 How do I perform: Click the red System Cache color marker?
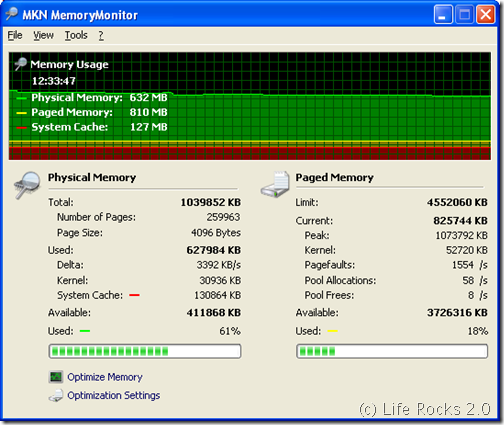(134, 295)
